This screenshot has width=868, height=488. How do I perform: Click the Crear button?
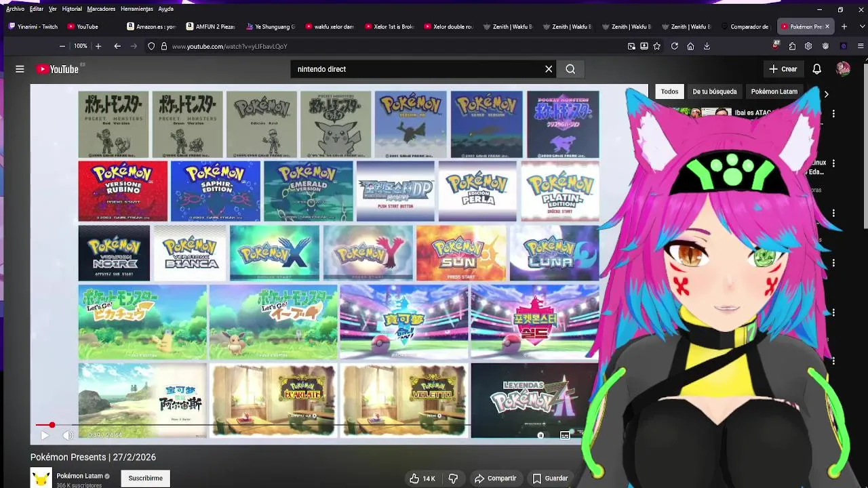point(783,69)
